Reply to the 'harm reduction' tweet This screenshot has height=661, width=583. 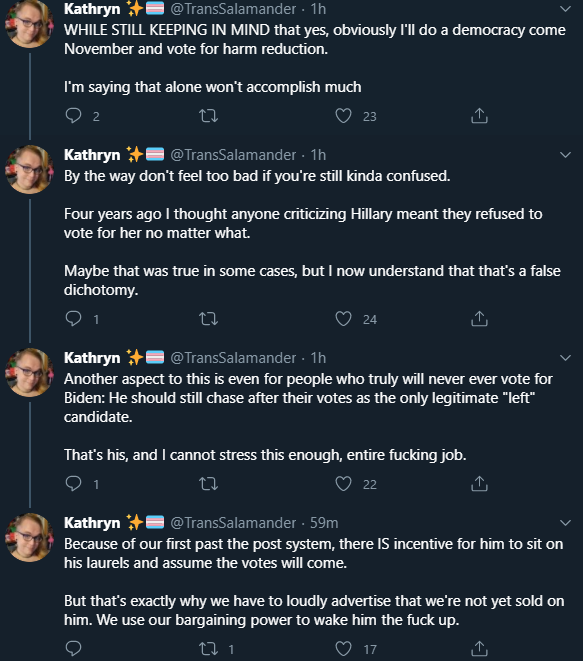click(73, 116)
